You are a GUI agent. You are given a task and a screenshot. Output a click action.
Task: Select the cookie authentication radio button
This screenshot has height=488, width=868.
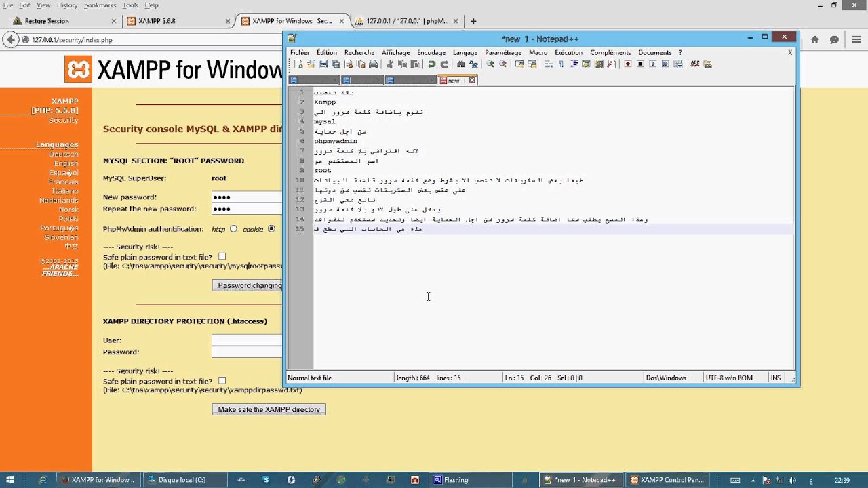point(271,229)
